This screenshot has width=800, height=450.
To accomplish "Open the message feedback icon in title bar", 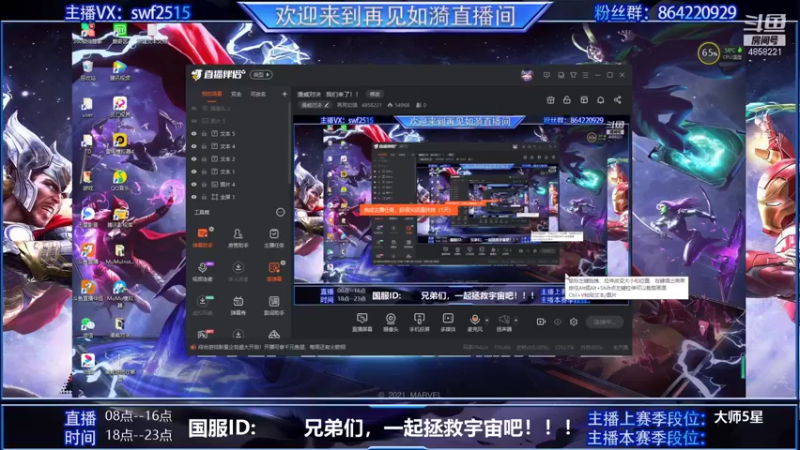I will click(546, 75).
